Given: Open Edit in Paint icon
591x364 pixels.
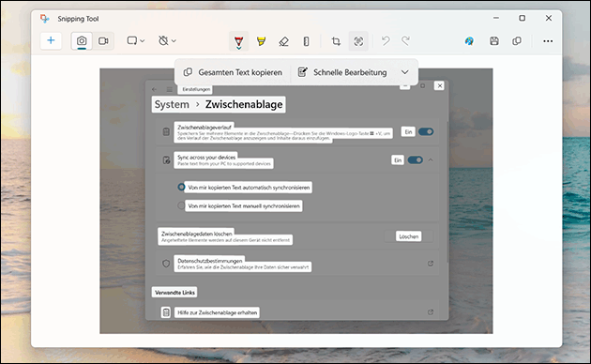Looking at the screenshot, I should tap(469, 41).
